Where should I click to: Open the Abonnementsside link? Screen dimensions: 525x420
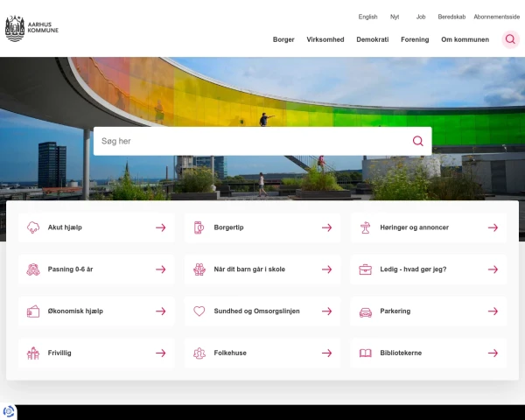click(496, 17)
